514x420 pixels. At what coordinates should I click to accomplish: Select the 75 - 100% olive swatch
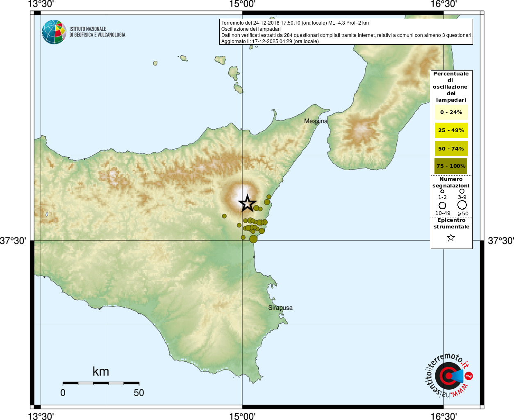[x=451, y=166]
